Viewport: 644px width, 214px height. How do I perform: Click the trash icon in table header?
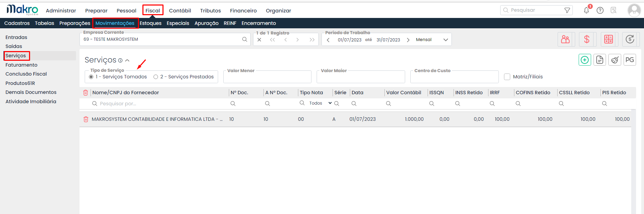click(86, 93)
